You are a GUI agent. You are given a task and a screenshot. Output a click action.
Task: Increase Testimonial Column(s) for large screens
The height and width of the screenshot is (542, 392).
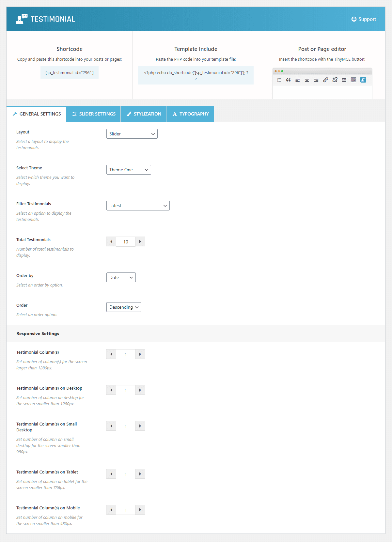click(140, 354)
